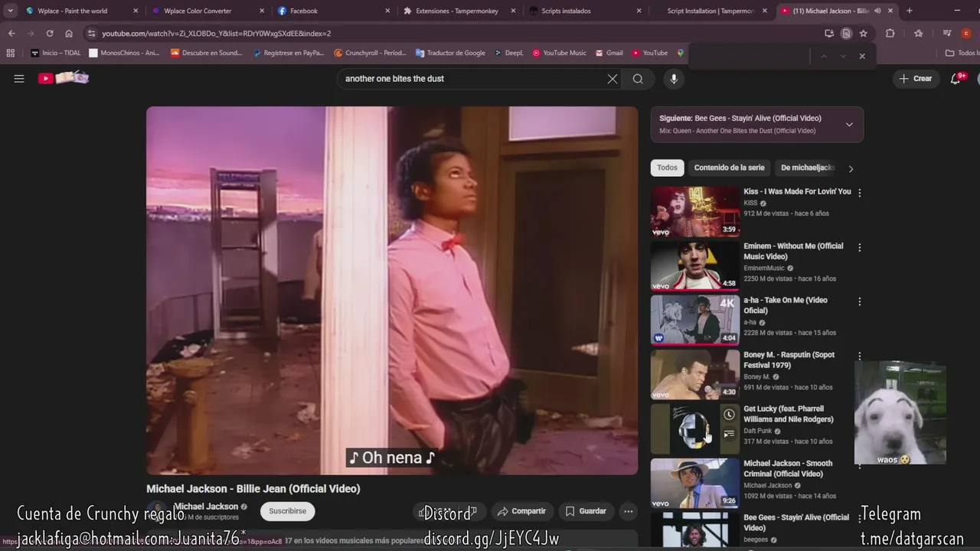Open the Gmail bookmark
This screenshot has height=551, width=980.
coord(609,53)
